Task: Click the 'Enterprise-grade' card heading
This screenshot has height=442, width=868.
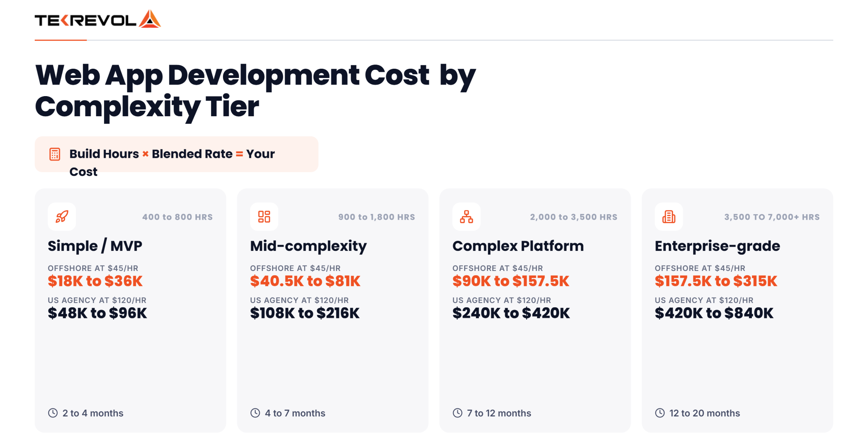Action: pyautogui.click(x=718, y=246)
